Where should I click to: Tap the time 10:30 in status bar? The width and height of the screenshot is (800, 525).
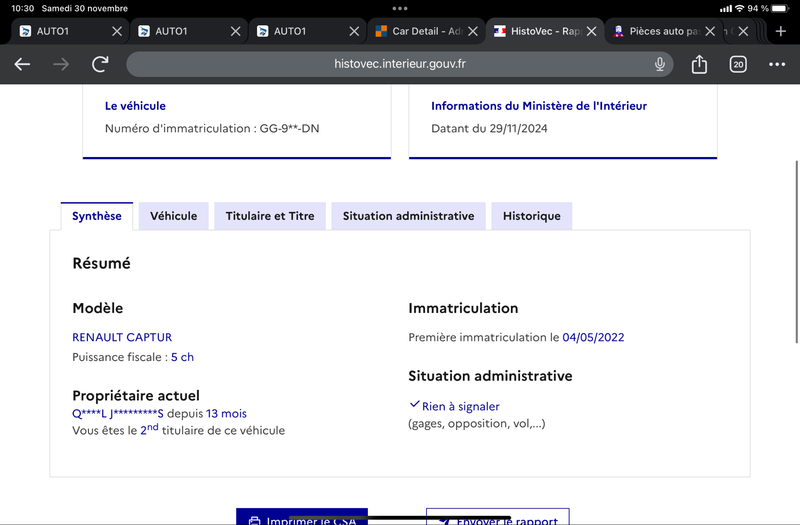pos(22,8)
